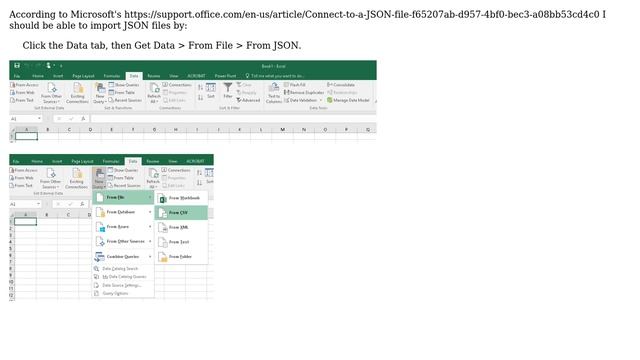Screen dimensions: 640x360
Task: Click From Database menu entry
Action: click(123, 212)
